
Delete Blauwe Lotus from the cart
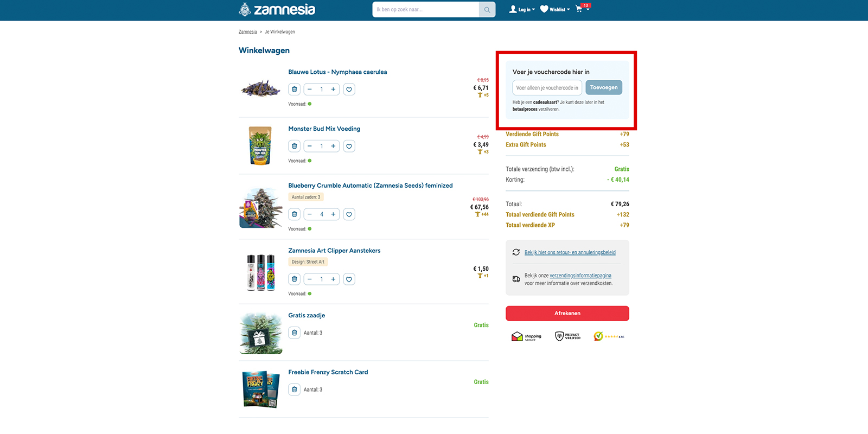coord(295,90)
